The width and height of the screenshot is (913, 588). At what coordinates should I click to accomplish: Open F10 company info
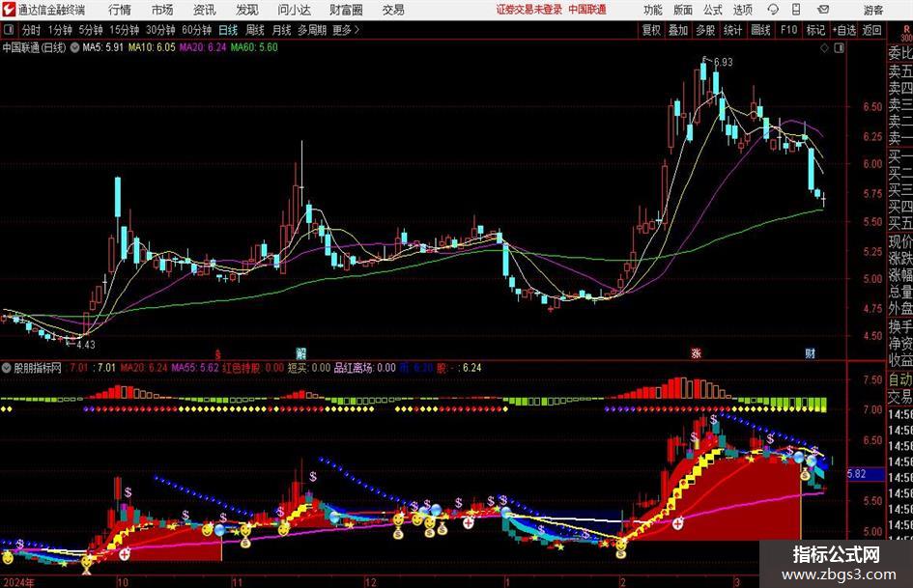(788, 30)
